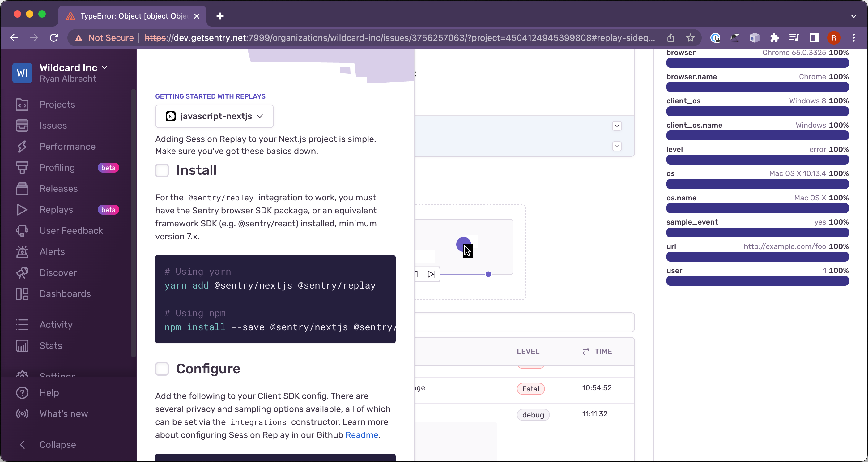Screen dimensions: 868x462
Task: Open What's new broadcasts
Action: 64,413
